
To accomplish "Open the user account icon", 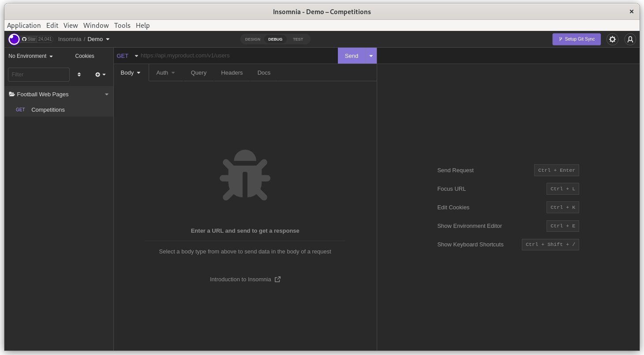I will pyautogui.click(x=630, y=39).
